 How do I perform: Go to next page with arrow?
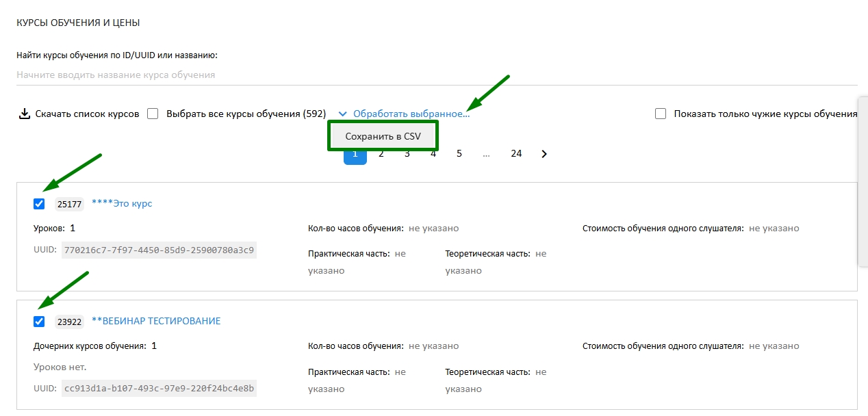pyautogui.click(x=544, y=154)
